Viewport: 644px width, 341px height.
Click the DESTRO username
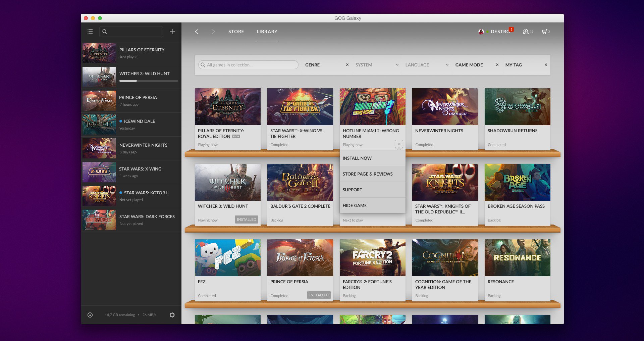click(x=500, y=32)
